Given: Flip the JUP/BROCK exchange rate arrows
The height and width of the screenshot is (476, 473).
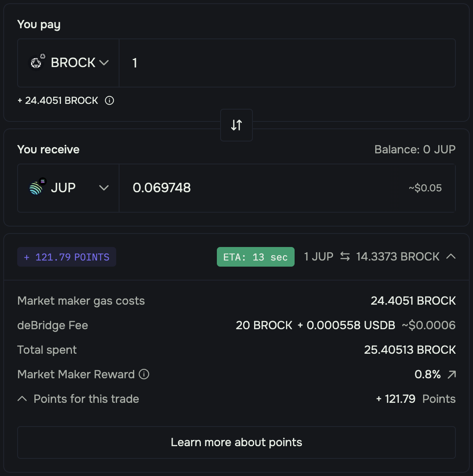Looking at the screenshot, I should click(x=345, y=256).
